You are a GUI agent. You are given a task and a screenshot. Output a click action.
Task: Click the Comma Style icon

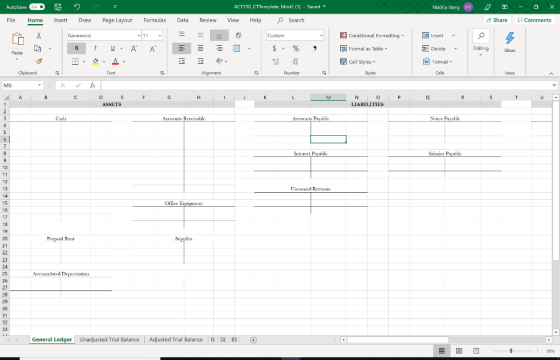point(315,48)
